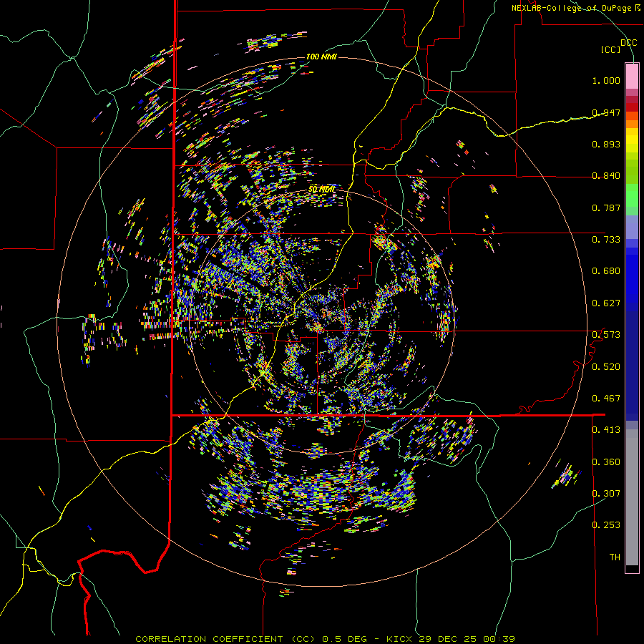The height and width of the screenshot is (644, 644).
Task: Click the CORRELATION COEFFICIENT (CC) caption text
Action: pyautogui.click(x=227, y=639)
